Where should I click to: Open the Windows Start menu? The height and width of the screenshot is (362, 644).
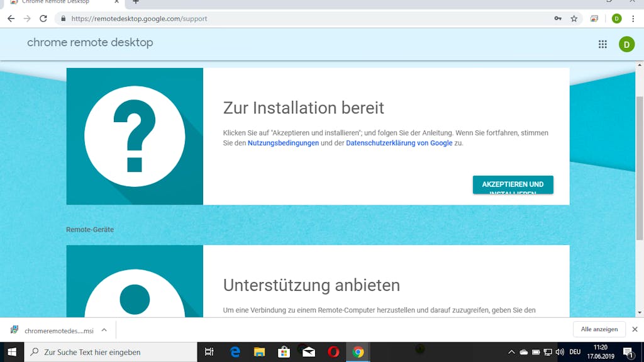(12, 352)
